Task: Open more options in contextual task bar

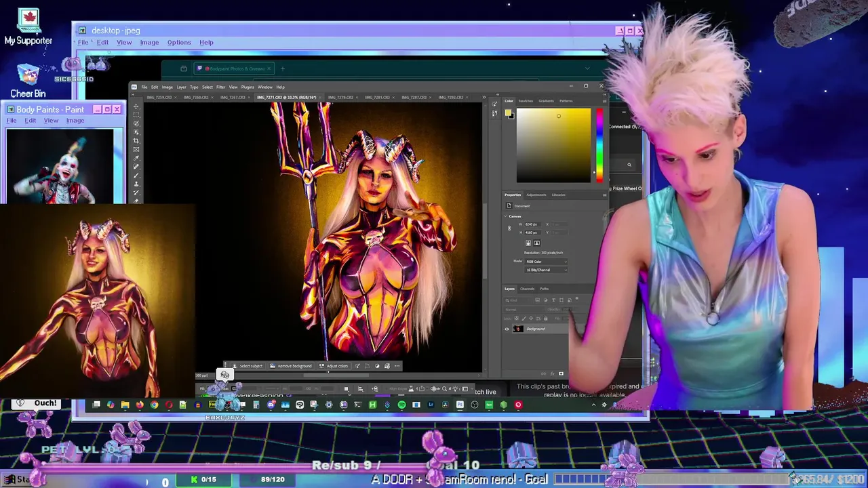Action: pos(397,366)
